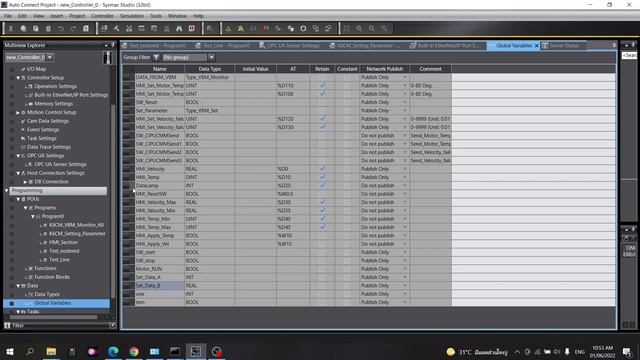The height and width of the screenshot is (360, 640).
Task: Select the Set_Data_B name cell
Action: coord(160,285)
